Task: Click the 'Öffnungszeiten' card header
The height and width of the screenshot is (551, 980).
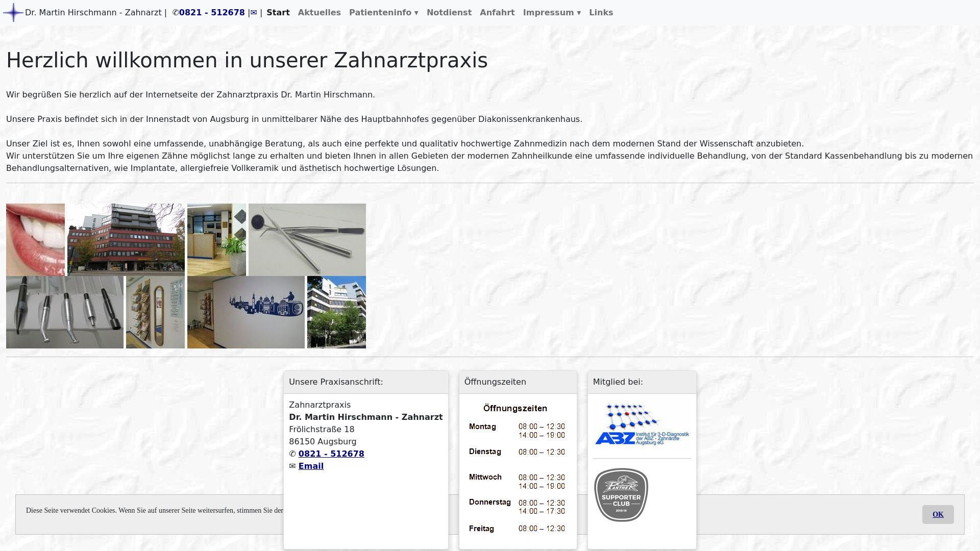Action: point(518,382)
